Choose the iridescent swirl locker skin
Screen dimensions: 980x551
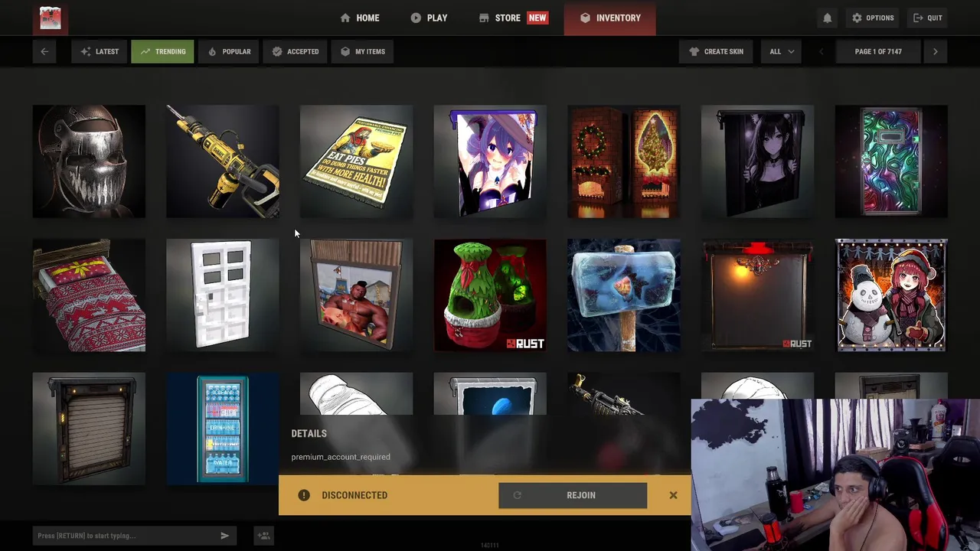[891, 161]
